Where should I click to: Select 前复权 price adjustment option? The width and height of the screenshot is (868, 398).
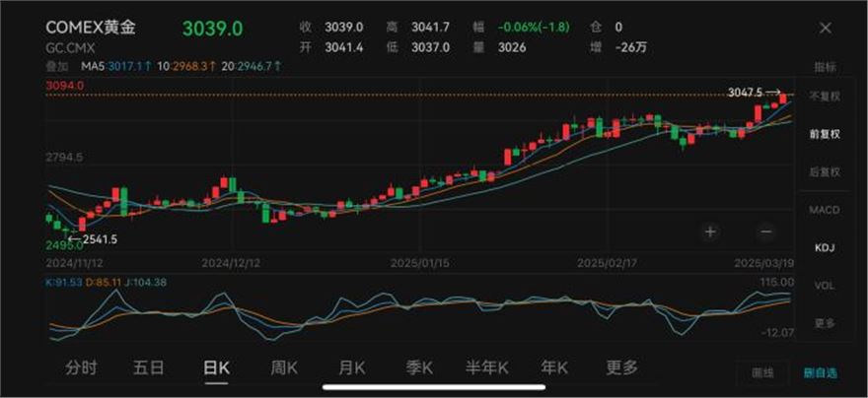coord(824,134)
